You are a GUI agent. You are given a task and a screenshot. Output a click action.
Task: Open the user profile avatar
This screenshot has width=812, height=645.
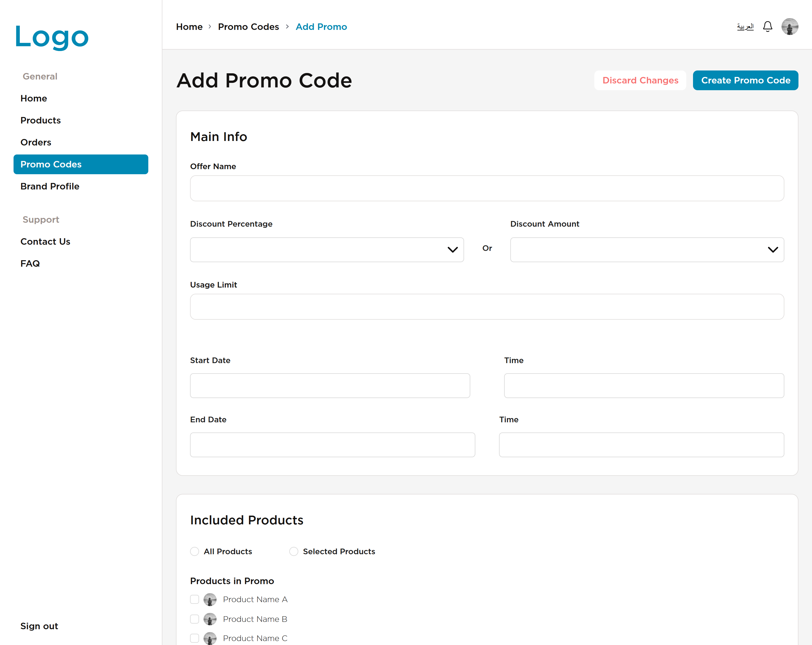point(789,27)
